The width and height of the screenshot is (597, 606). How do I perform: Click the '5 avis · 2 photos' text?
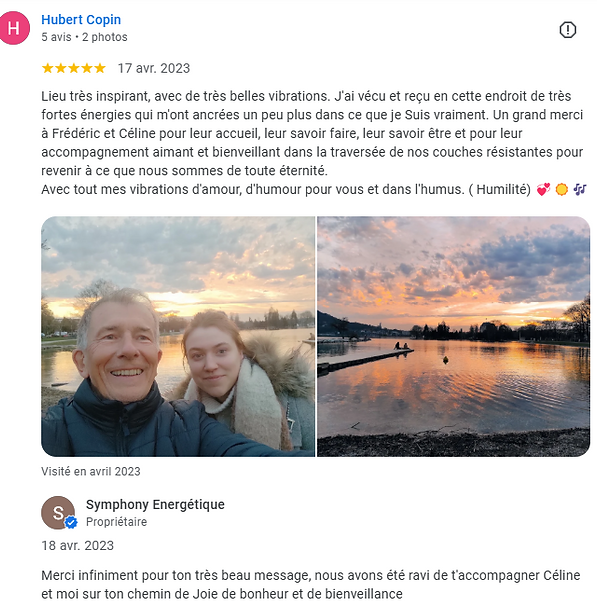tap(84, 37)
